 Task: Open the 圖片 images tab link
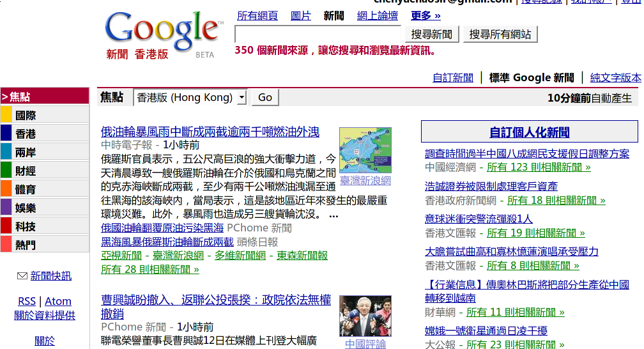pyautogui.click(x=301, y=15)
